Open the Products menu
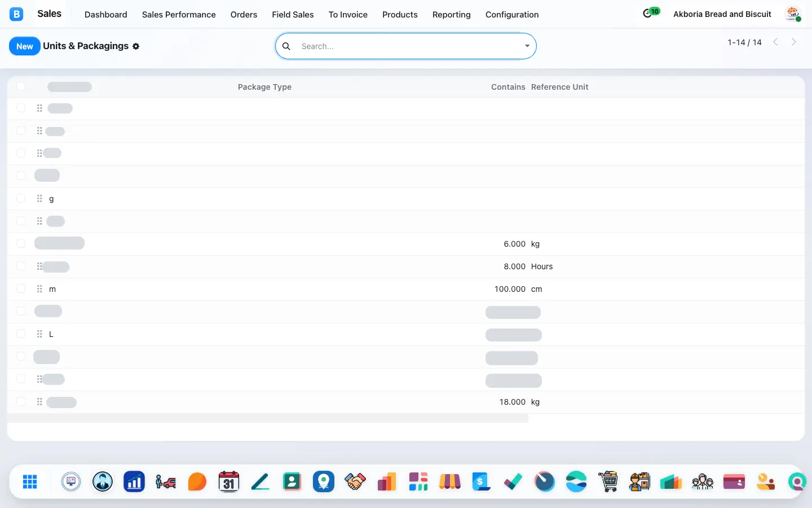Viewport: 812px width, 508px height. [x=400, y=15]
